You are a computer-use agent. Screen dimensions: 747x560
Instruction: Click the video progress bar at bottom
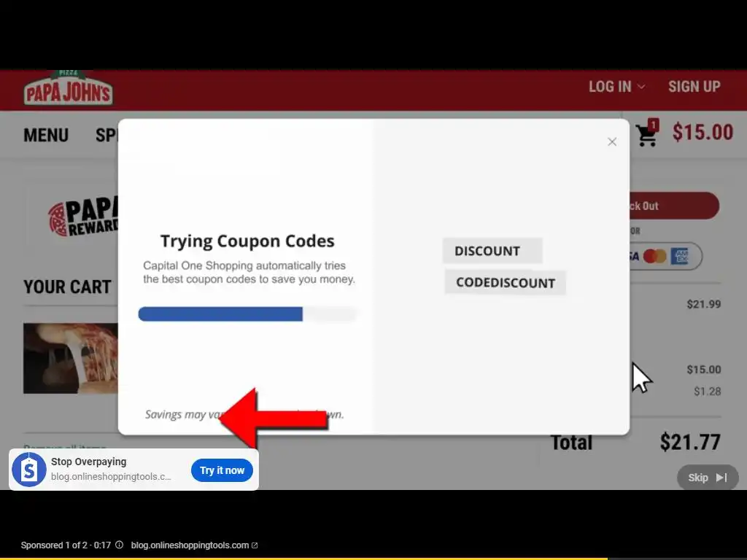(373, 558)
